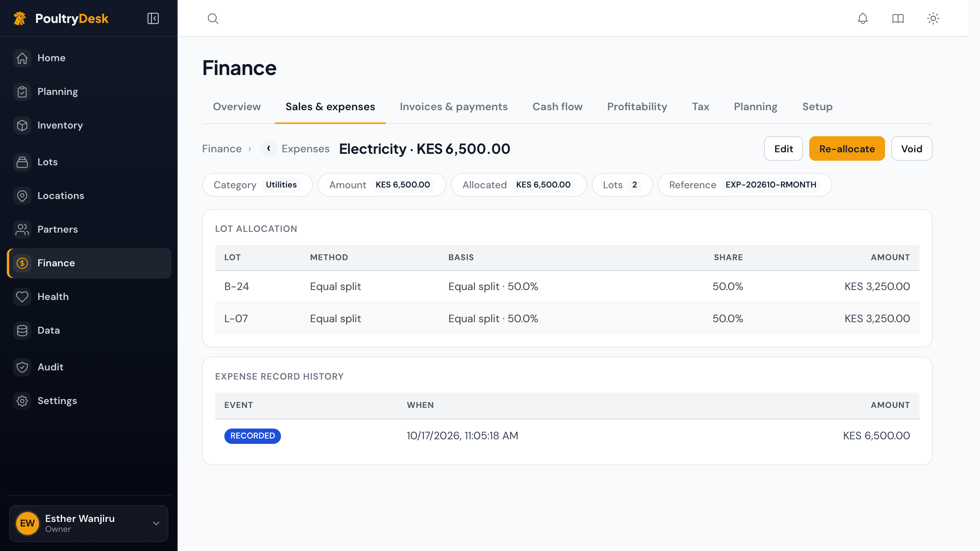Switch to the Overview tab
Screen dimensions: 980x551
(x=237, y=107)
